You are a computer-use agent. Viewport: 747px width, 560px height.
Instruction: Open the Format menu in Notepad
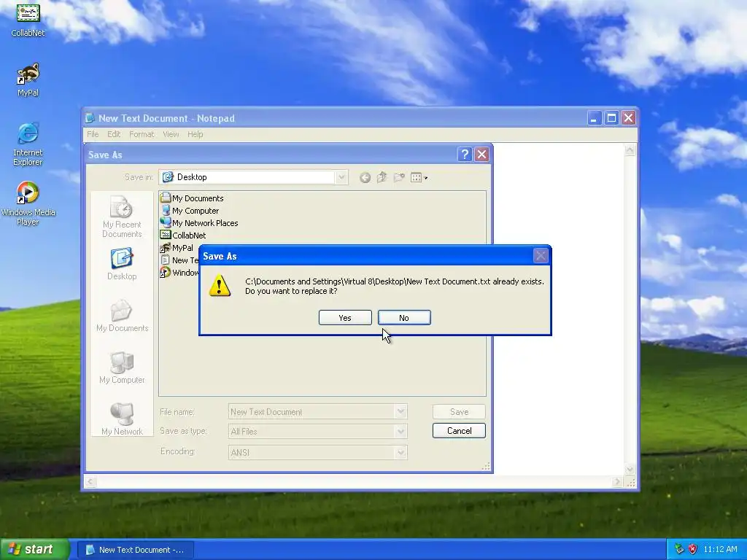[142, 134]
